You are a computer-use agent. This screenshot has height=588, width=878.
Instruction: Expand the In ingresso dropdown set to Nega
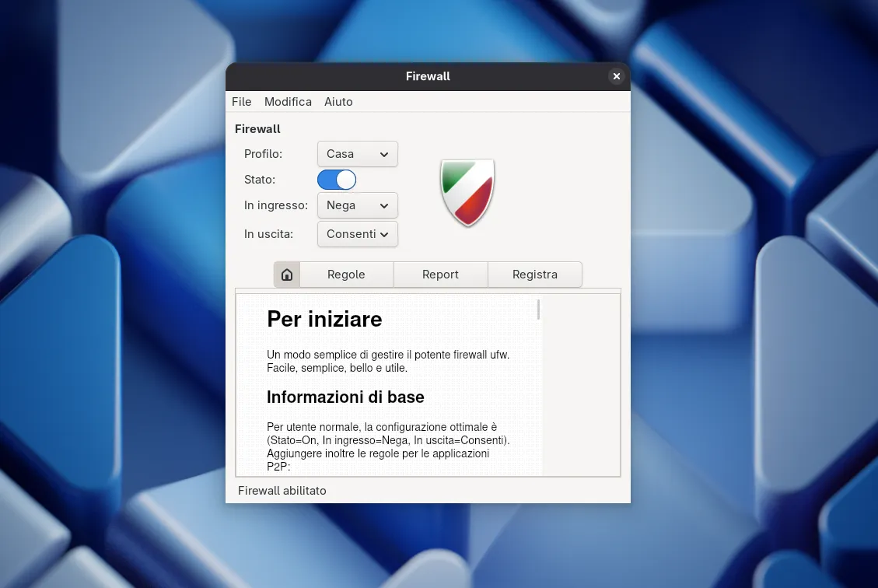click(357, 205)
